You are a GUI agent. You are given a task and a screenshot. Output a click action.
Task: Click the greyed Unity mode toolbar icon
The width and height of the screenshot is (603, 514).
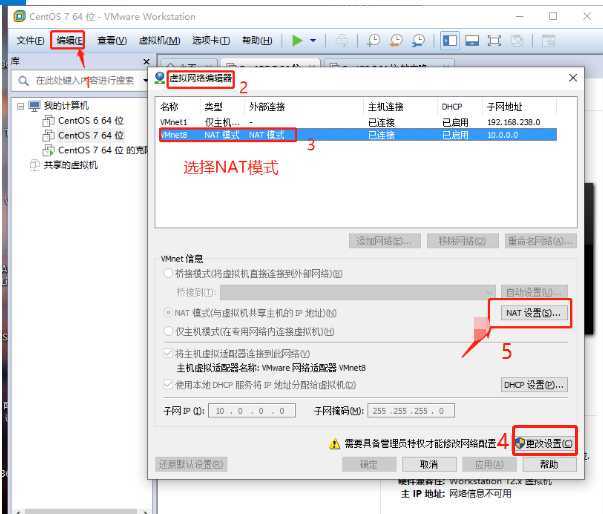[x=517, y=40]
